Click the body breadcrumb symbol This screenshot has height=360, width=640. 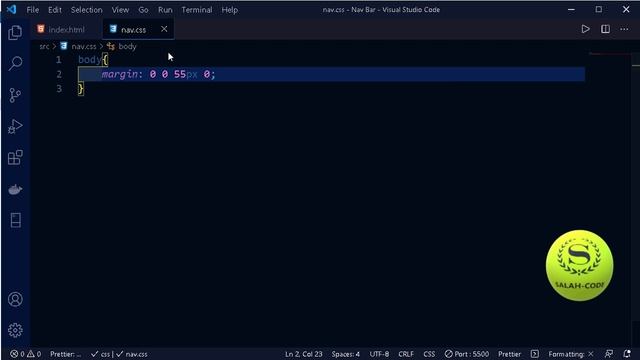127,47
